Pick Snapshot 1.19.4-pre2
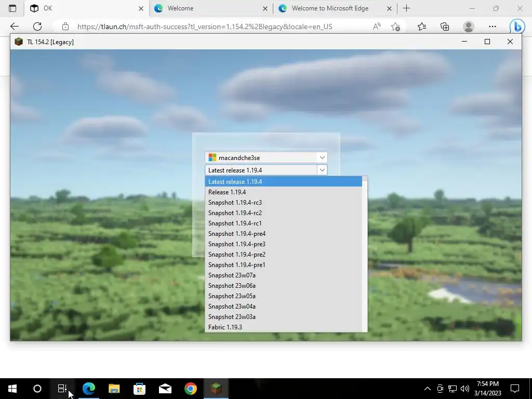 [x=283, y=255]
